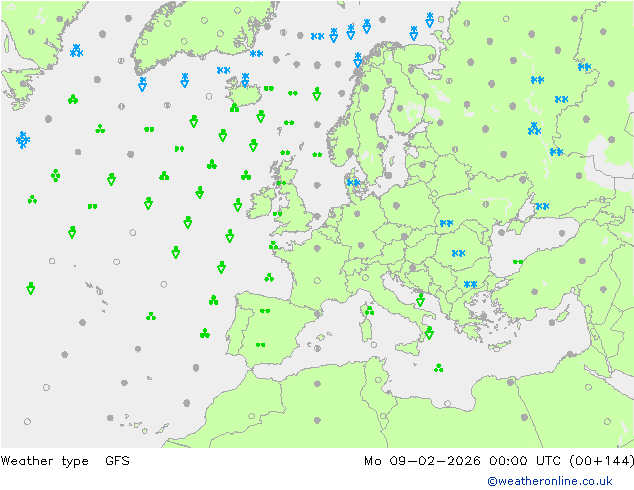Select the drizzle symbol in northern Spain
The height and width of the screenshot is (490, 634).
pos(265,311)
